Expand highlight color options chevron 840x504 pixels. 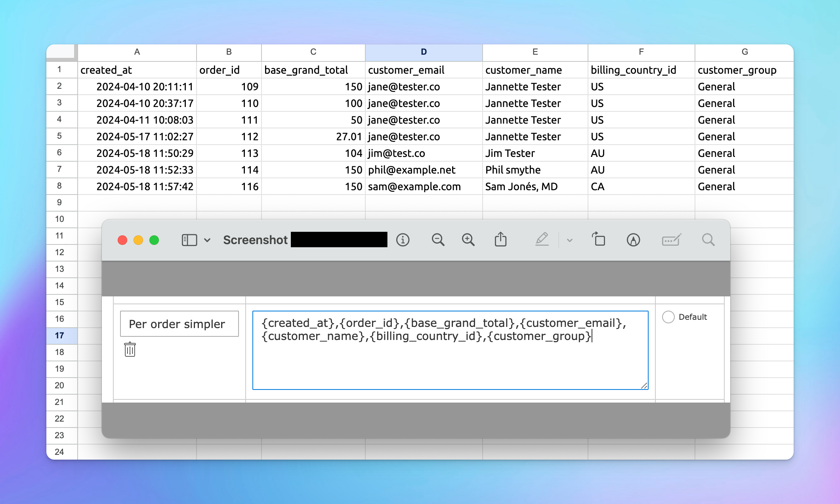point(570,240)
